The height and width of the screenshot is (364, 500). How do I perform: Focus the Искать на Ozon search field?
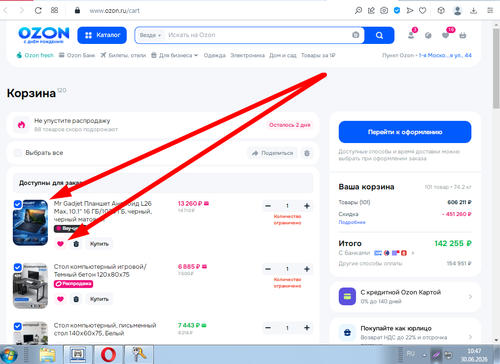click(x=257, y=35)
